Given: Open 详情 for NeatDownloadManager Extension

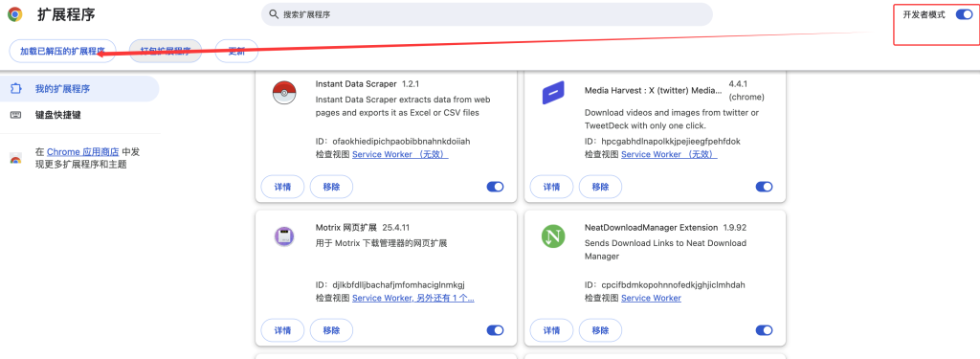Looking at the screenshot, I should click(x=551, y=330).
